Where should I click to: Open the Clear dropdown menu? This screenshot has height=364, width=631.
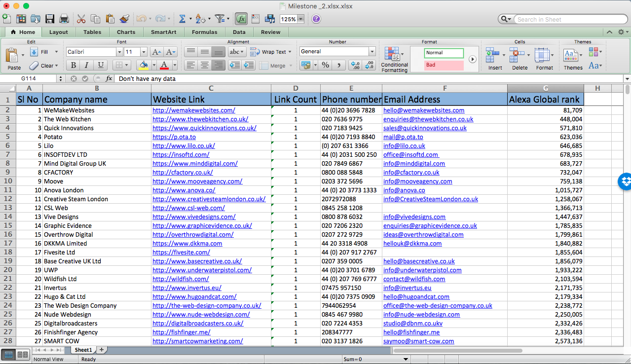[56, 66]
